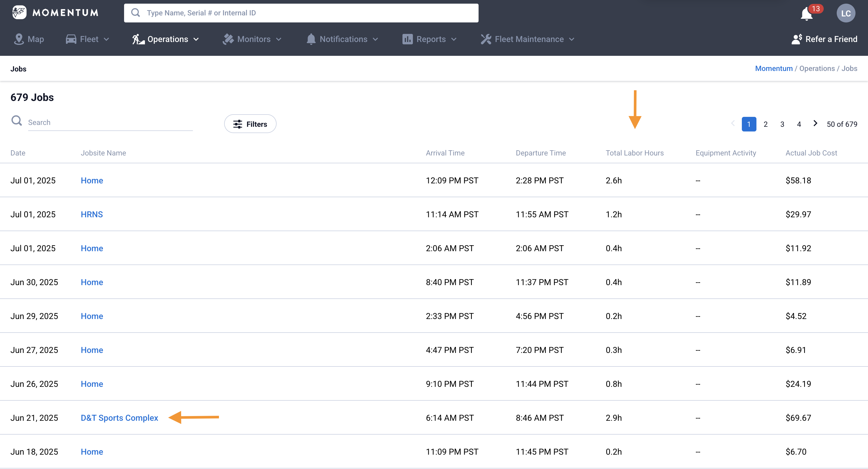
Task: Open the LC user avatar menu
Action: 846,13
